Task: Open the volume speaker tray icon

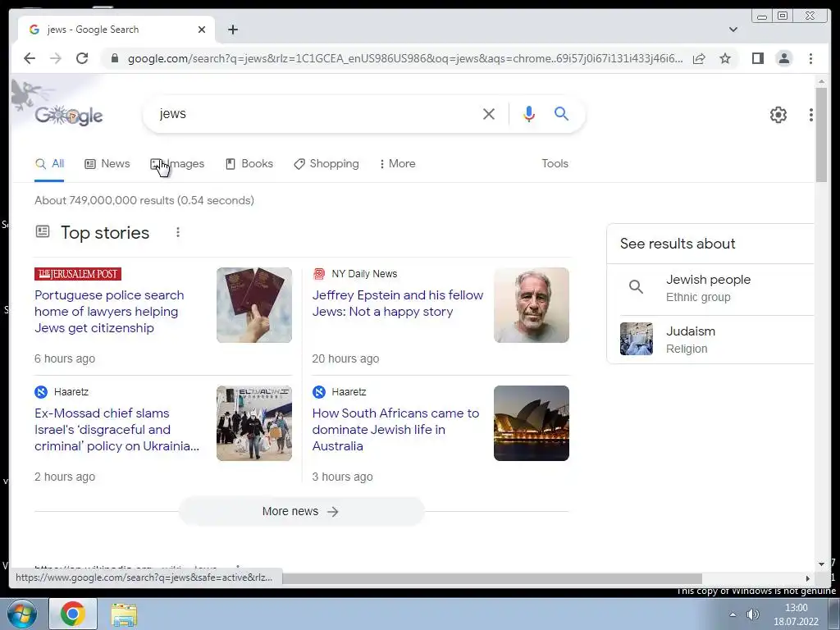Action: pos(753,614)
